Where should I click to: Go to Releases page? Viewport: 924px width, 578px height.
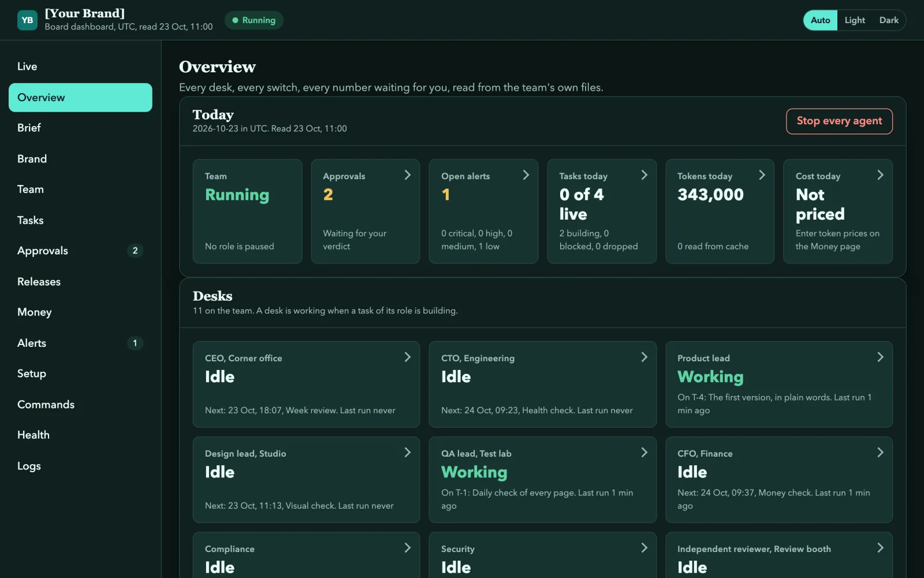click(x=80, y=281)
